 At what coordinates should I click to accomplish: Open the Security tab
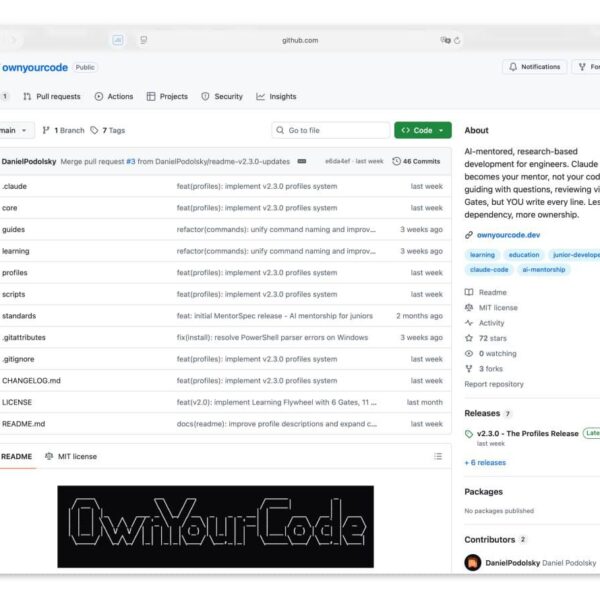pyautogui.click(x=222, y=96)
